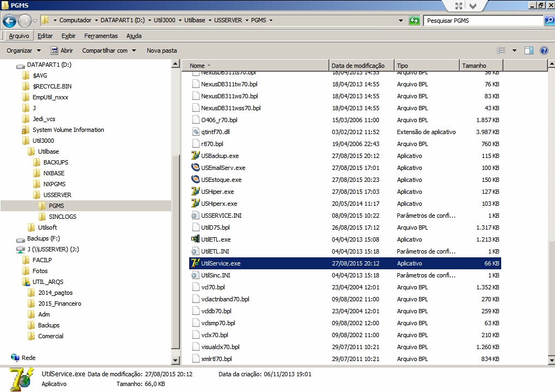
Task: Click the search magnifier icon
Action: tap(550, 21)
